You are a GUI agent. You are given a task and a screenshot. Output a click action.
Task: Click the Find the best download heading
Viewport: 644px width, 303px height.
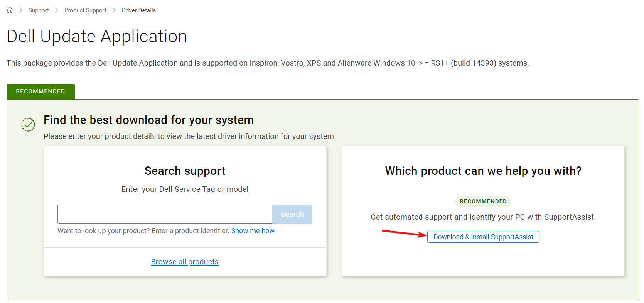pos(148,120)
